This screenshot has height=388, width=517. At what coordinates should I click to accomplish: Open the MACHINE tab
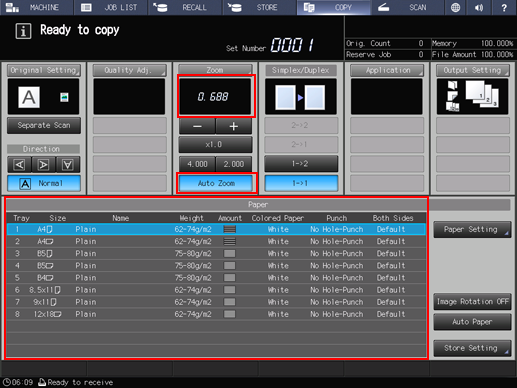37,7
